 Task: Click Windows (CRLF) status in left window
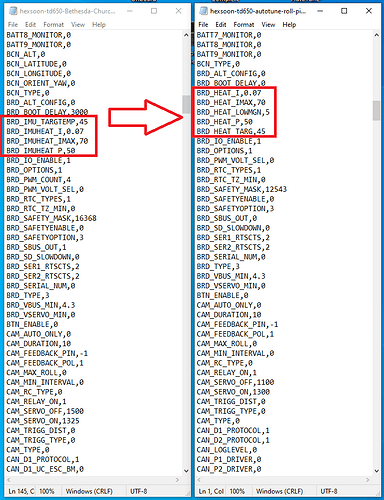[89, 491]
